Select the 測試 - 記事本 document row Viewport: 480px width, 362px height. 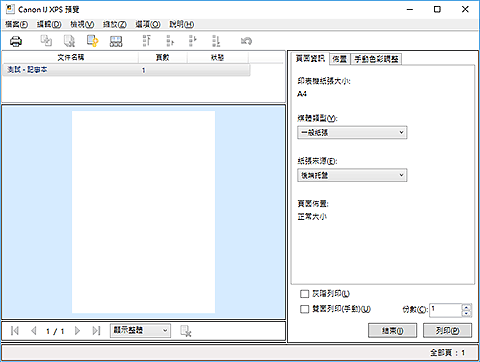coord(126,70)
